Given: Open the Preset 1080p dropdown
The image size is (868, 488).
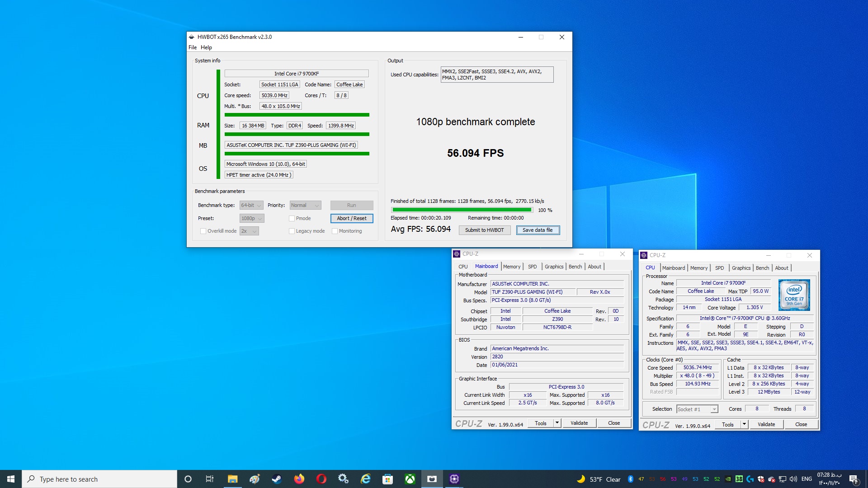Looking at the screenshot, I should click(252, 218).
